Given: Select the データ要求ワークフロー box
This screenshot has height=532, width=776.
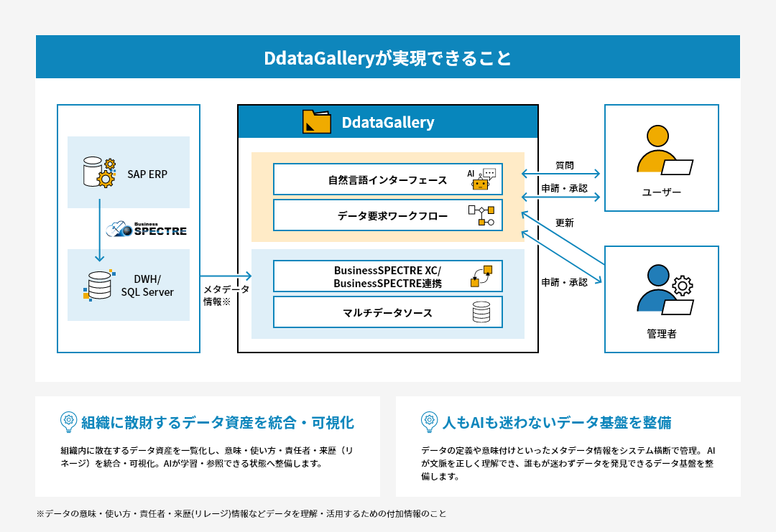Looking at the screenshot, I should click(x=387, y=215).
